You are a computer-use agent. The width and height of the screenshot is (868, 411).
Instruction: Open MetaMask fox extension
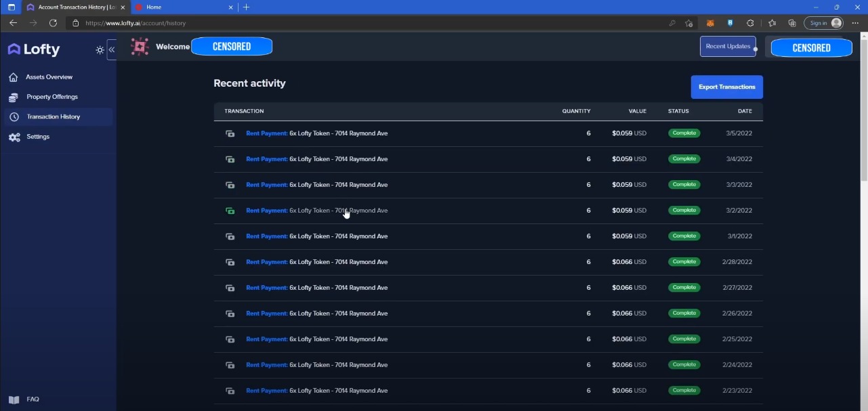click(710, 23)
